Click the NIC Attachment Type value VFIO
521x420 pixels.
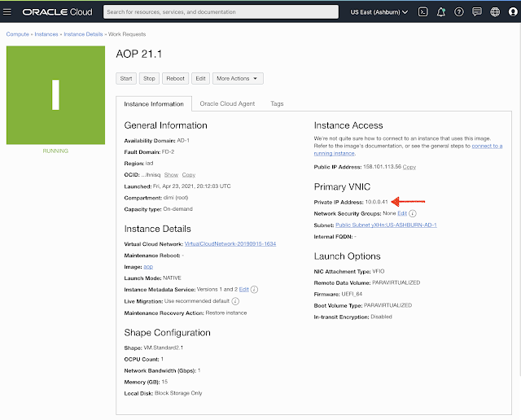coord(378,272)
